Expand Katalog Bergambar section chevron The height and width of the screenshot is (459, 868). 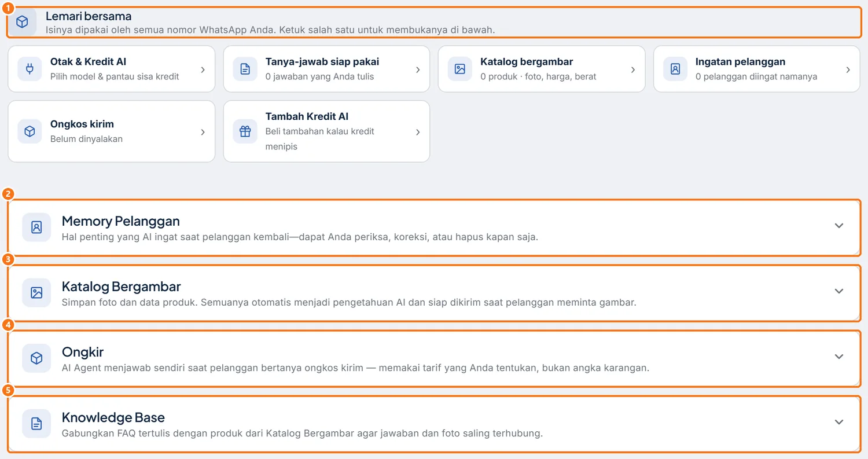point(839,291)
